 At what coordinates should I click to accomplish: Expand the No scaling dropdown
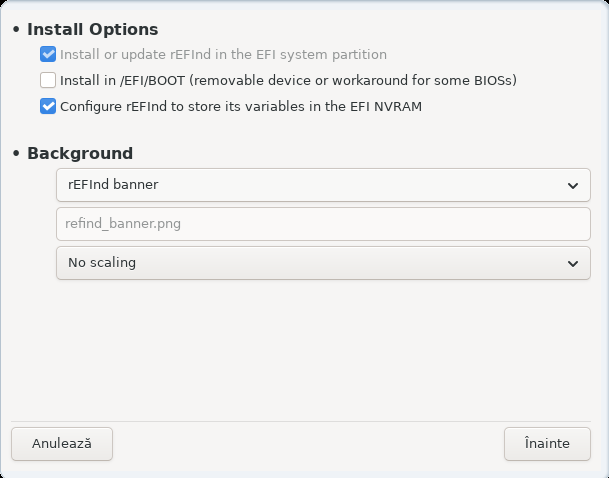[x=323, y=263]
